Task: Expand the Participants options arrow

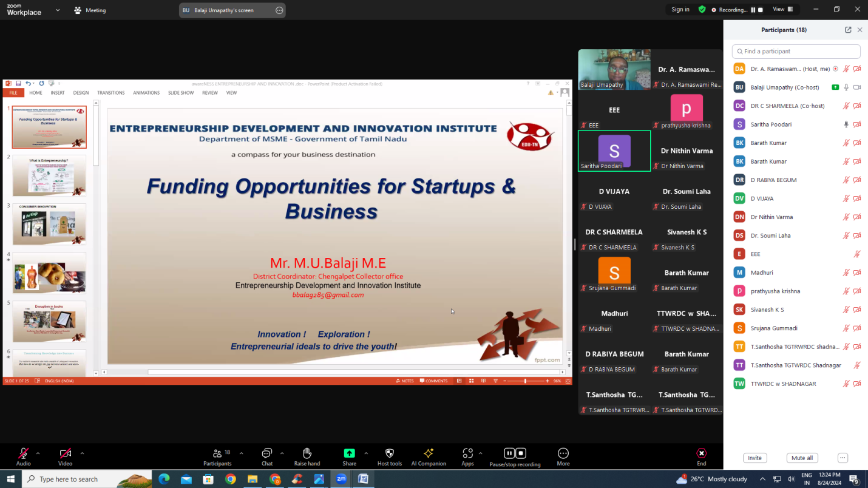Action: [241, 453]
